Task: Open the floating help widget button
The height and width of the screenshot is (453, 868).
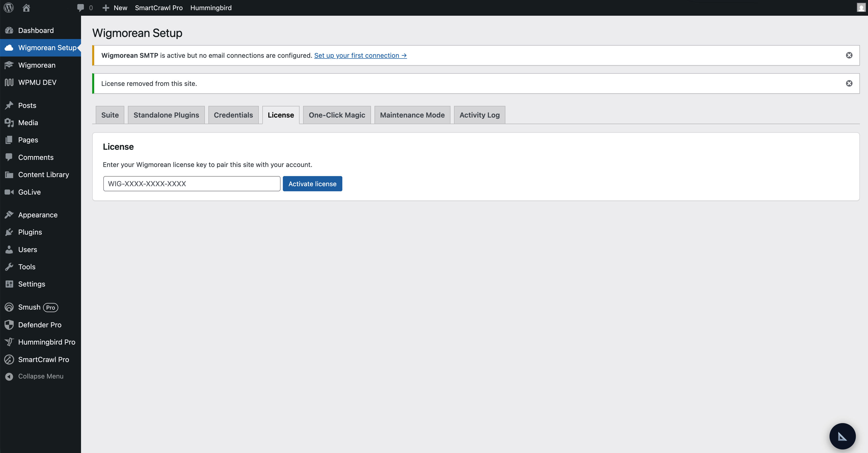Action: pos(842,436)
